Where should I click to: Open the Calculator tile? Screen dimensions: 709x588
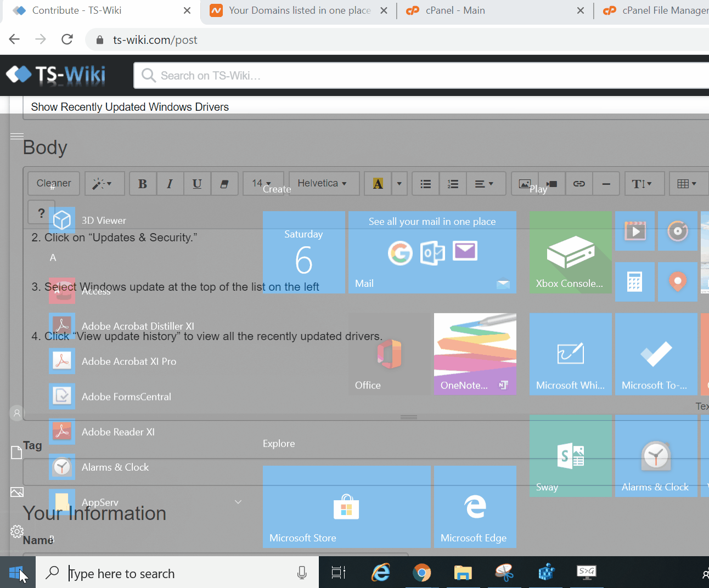pyautogui.click(x=634, y=282)
